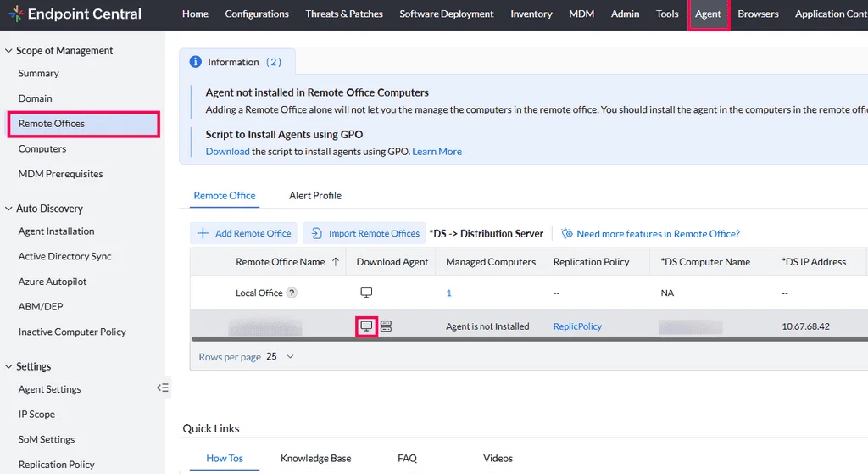Open Summary in sidebar
The image size is (868, 474).
point(38,73)
